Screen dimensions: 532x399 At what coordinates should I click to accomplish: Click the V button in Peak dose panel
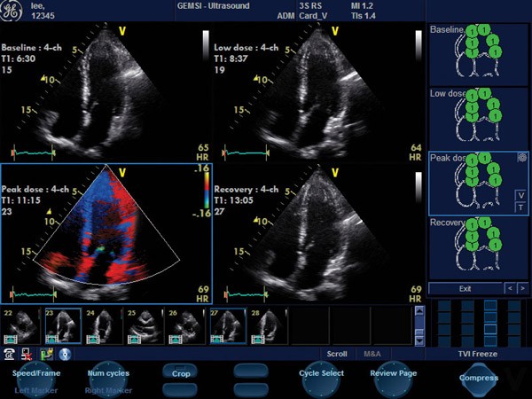click(x=520, y=194)
